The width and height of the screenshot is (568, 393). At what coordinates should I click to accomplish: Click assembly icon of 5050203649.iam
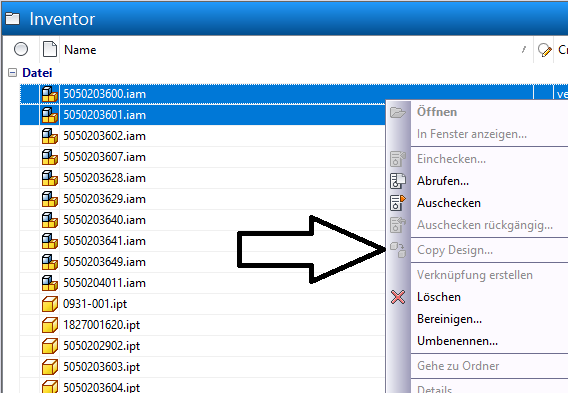tap(50, 262)
